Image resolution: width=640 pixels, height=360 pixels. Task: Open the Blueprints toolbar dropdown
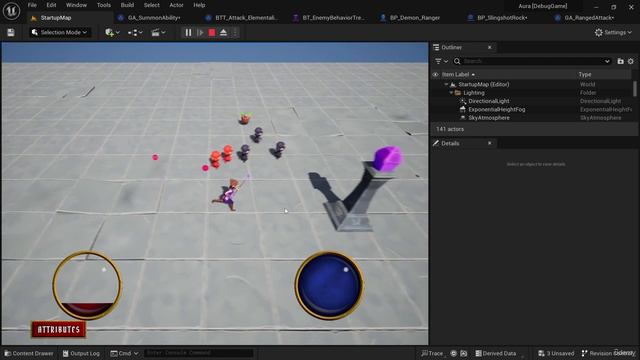pos(135,32)
